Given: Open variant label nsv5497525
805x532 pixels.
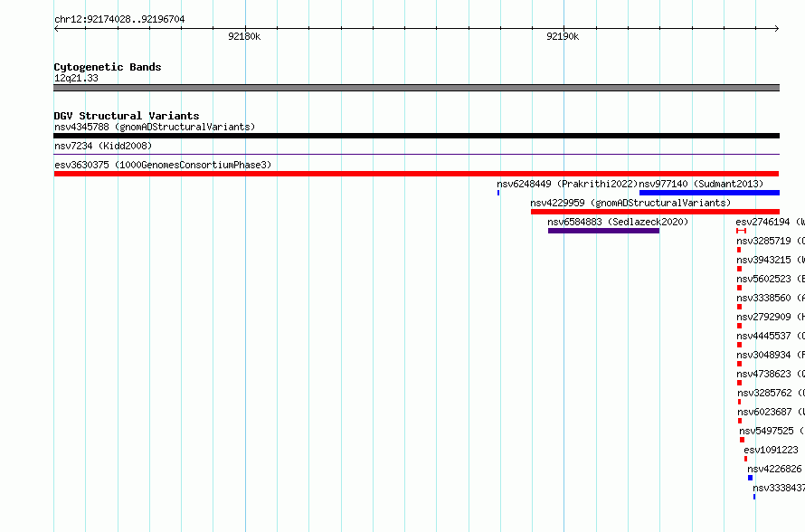Looking at the screenshot, I should coord(766,431).
